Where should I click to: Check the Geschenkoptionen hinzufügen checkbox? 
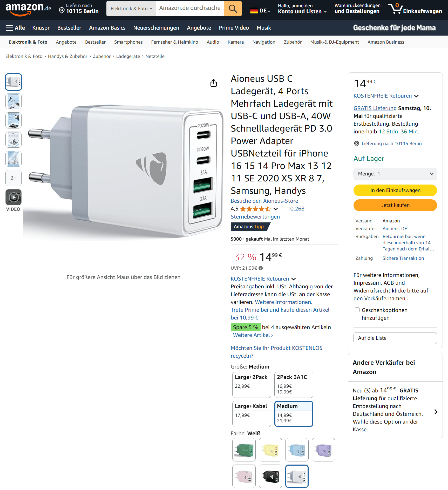coord(357,310)
